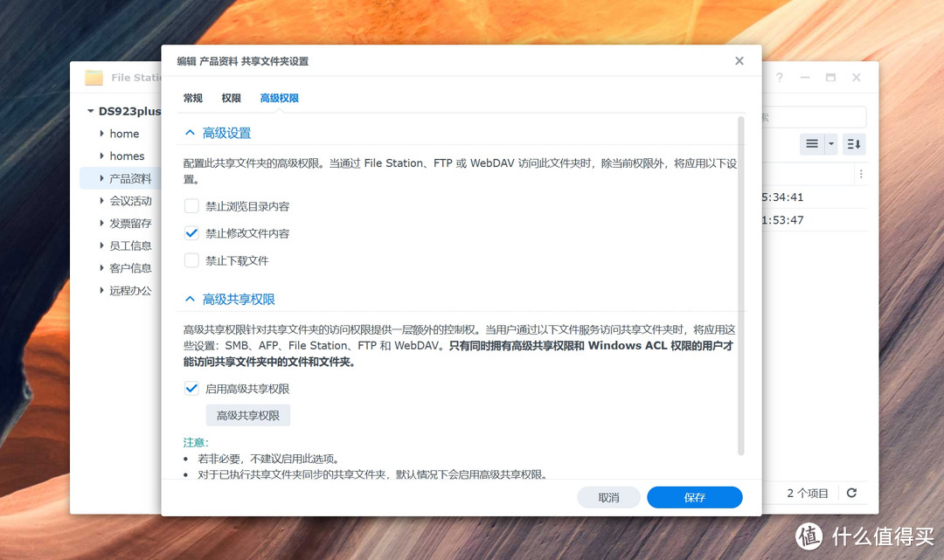Collapse the 高级设置 section
The width and height of the screenshot is (944, 560).
click(190, 133)
